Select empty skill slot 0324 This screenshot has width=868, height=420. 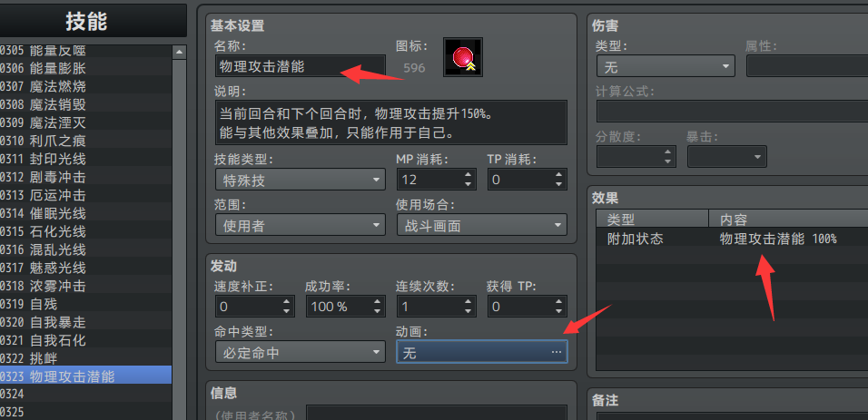[x=86, y=394]
